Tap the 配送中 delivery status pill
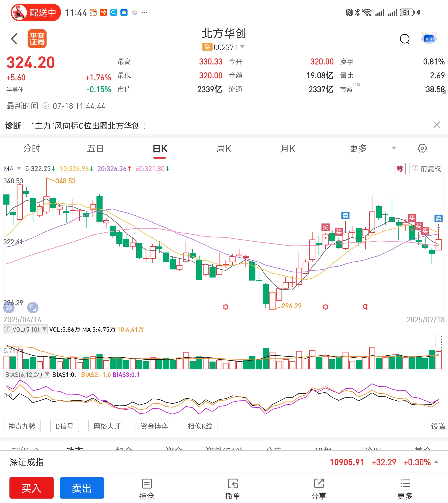This screenshot has width=448, height=503. (36, 12)
